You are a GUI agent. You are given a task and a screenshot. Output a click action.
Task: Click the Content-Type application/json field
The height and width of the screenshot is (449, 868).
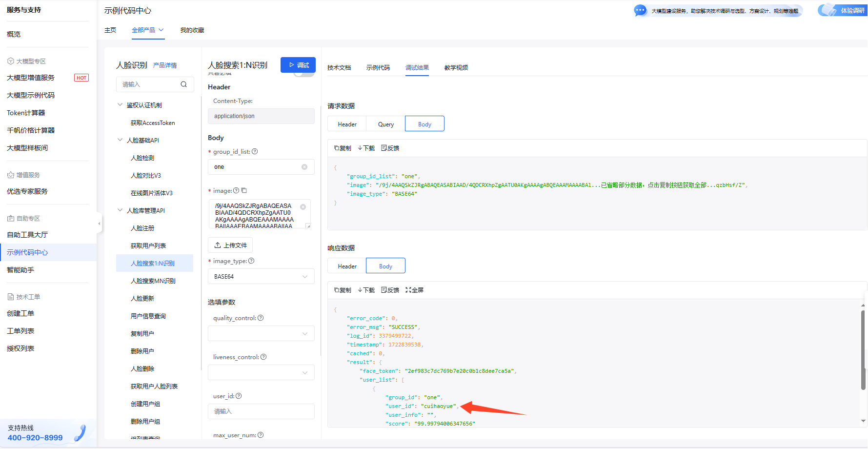(x=261, y=116)
